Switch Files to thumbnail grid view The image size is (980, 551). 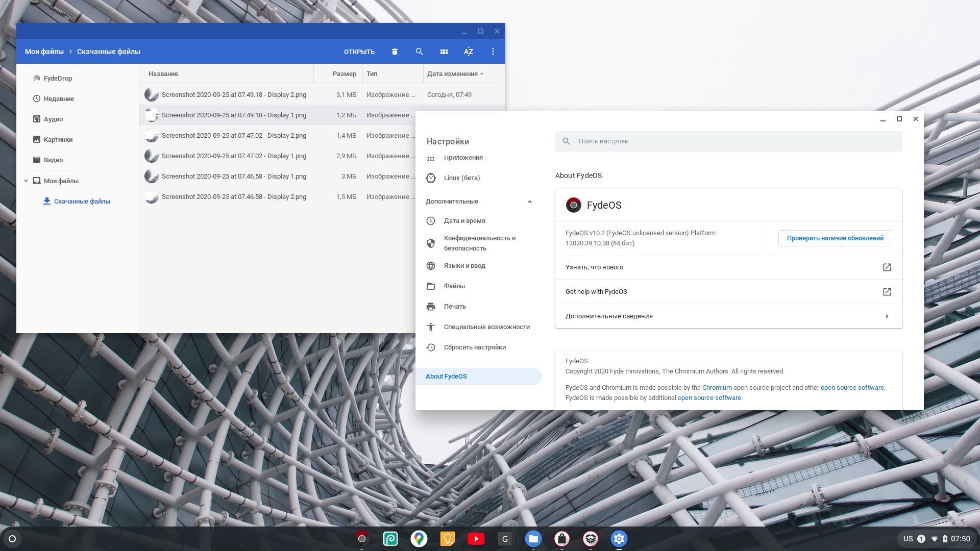444,52
